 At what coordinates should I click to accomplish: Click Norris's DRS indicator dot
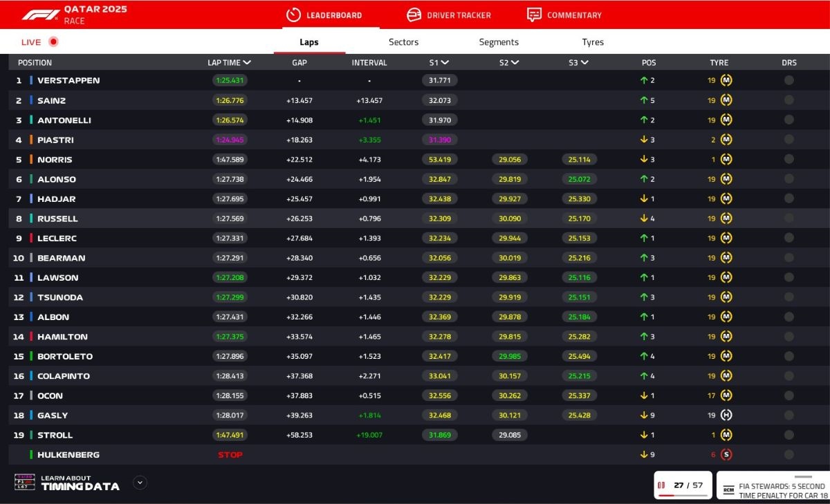coord(789,160)
